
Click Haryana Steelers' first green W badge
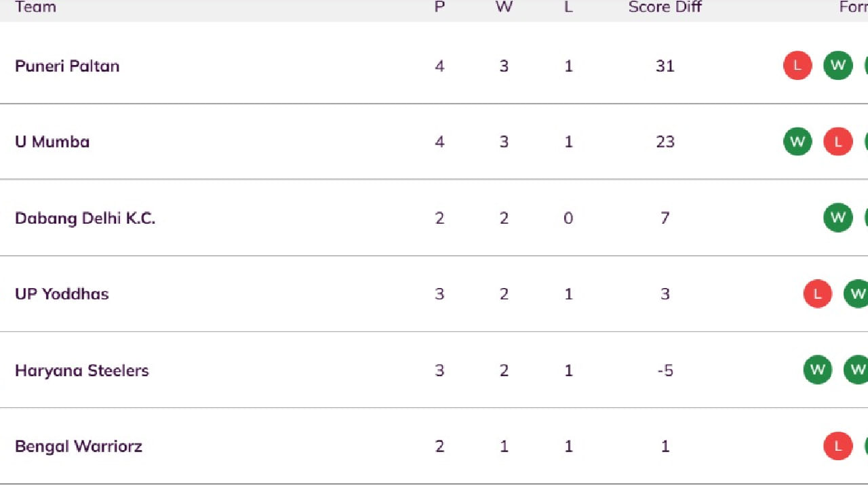(818, 370)
